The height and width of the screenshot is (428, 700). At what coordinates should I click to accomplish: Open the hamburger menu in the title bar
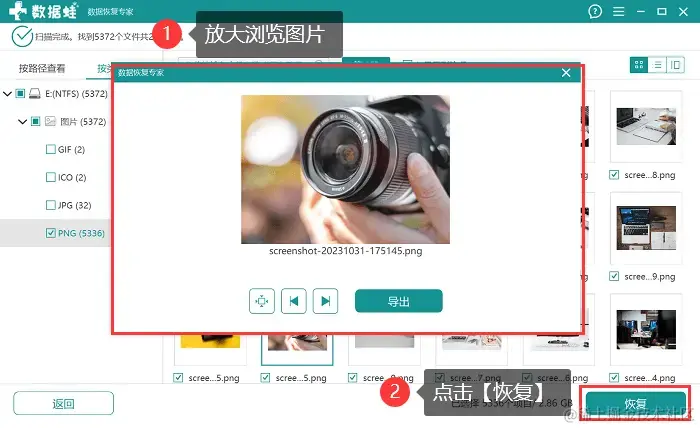point(618,11)
